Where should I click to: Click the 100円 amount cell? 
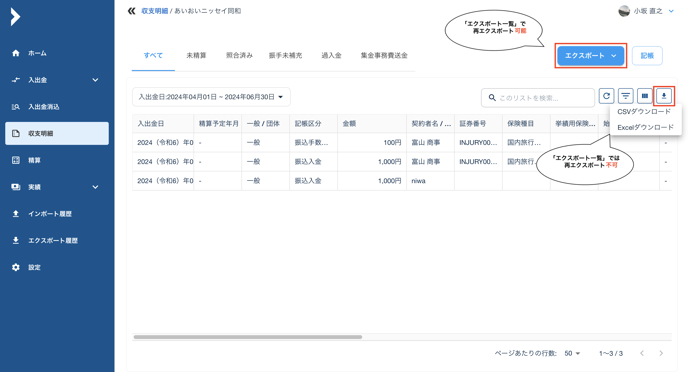(x=372, y=143)
